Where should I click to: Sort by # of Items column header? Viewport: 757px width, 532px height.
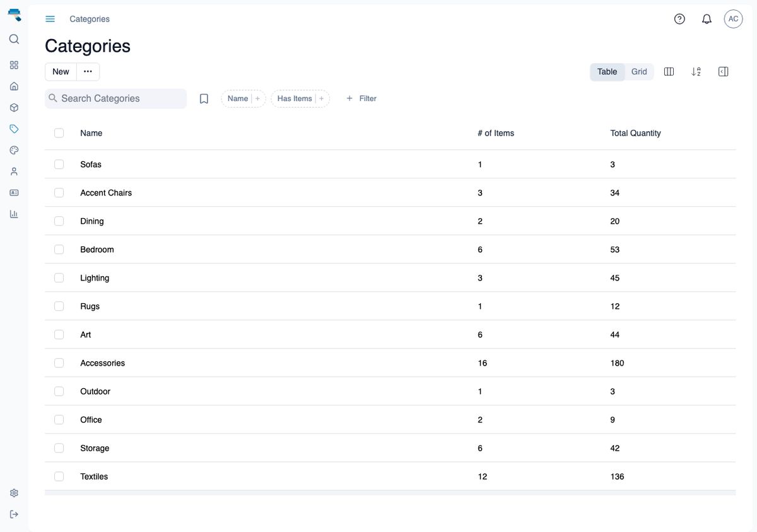pos(496,133)
